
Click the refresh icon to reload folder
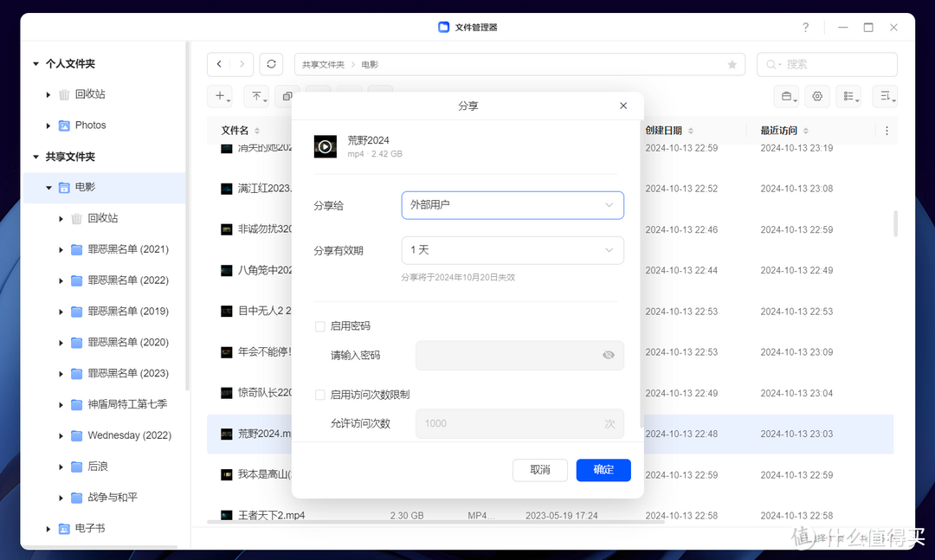(271, 64)
